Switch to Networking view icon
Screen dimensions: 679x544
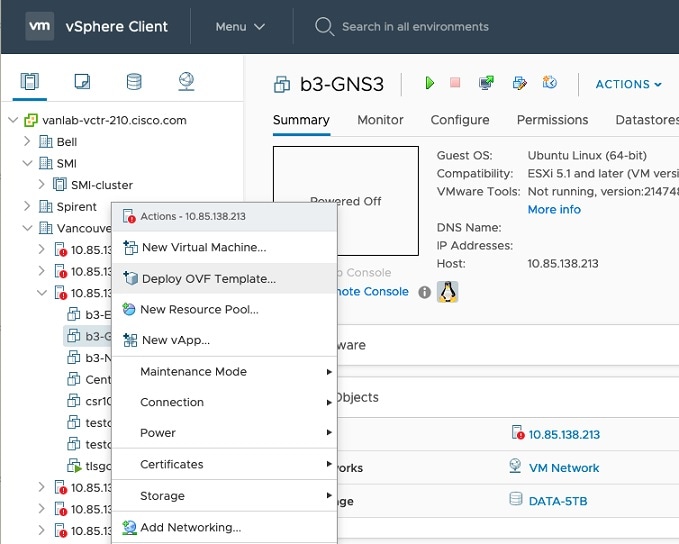pos(186,81)
